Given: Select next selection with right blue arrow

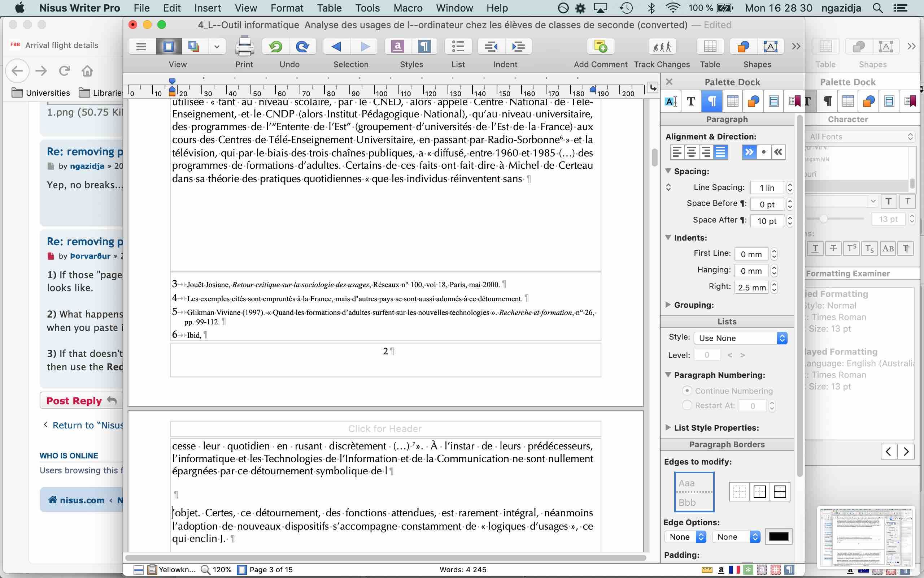Looking at the screenshot, I should coord(365,46).
